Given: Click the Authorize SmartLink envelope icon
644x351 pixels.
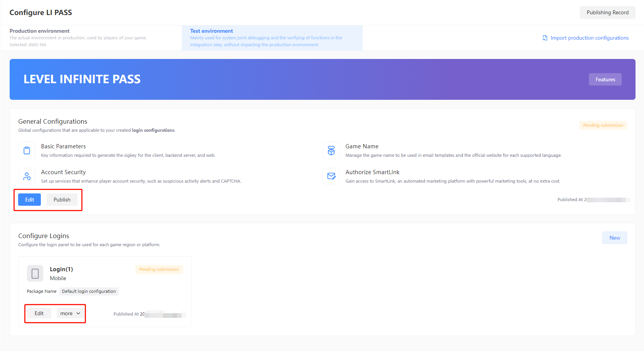Looking at the screenshot, I should (331, 176).
